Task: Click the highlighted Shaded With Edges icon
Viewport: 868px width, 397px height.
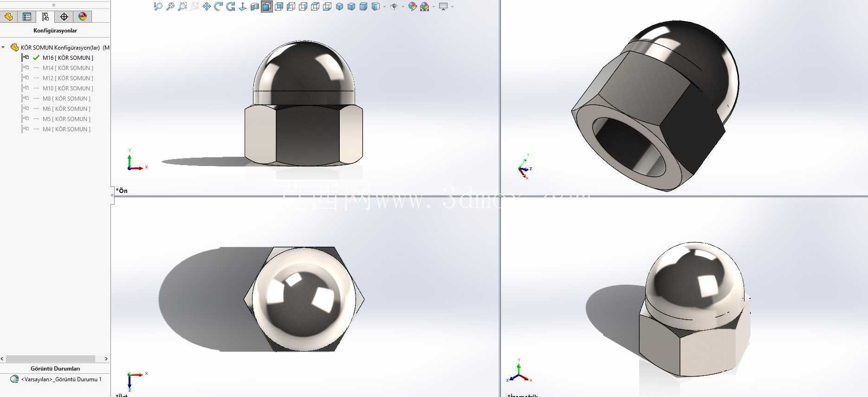Action: (266, 6)
